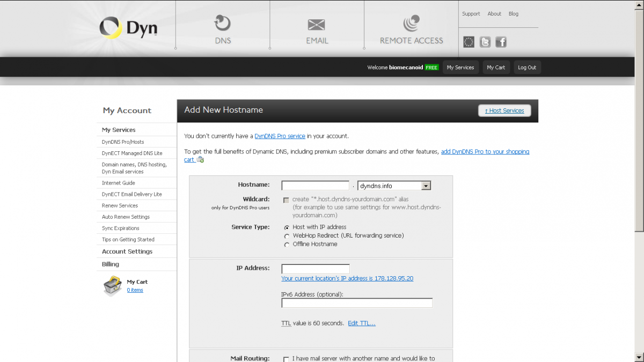Select WebHop Redirect radio button

coord(287,236)
